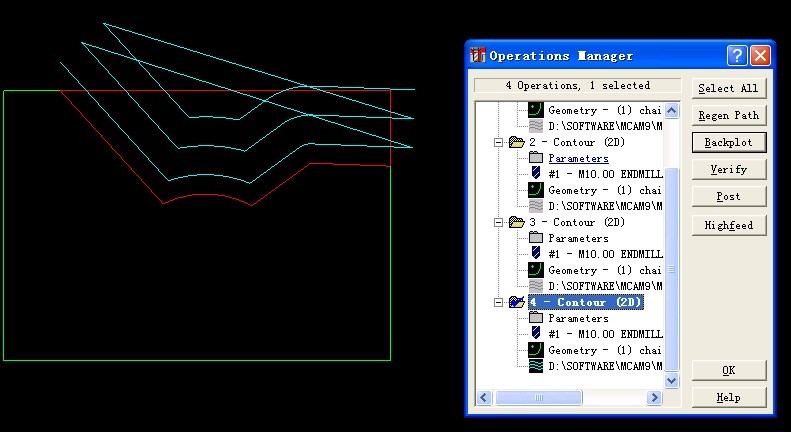Screen dimensions: 791x432
Task: Click NCI toolpath icon in operation 4
Action: [x=536, y=366]
